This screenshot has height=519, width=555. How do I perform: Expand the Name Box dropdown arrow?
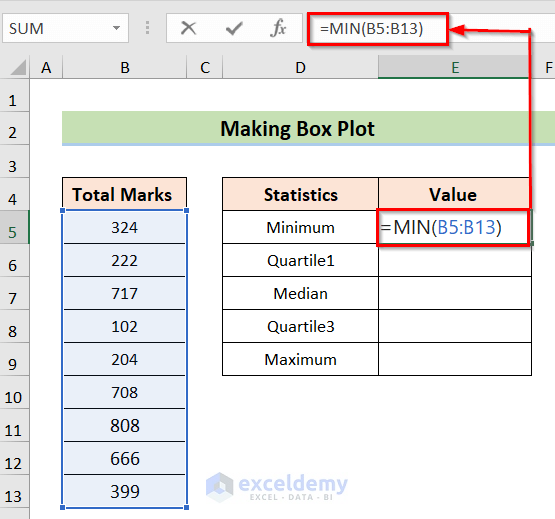(116, 28)
